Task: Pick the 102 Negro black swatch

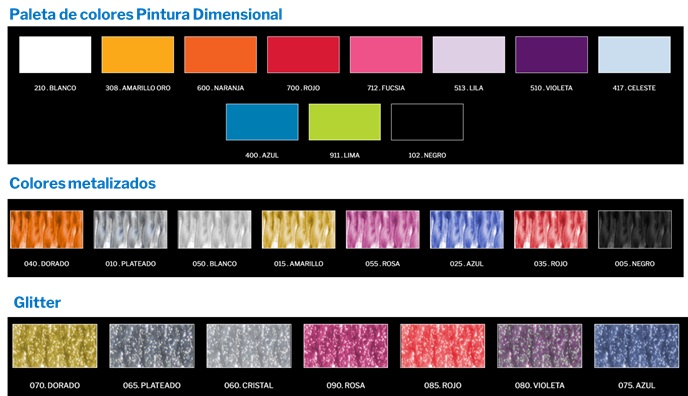Action: tap(427, 122)
